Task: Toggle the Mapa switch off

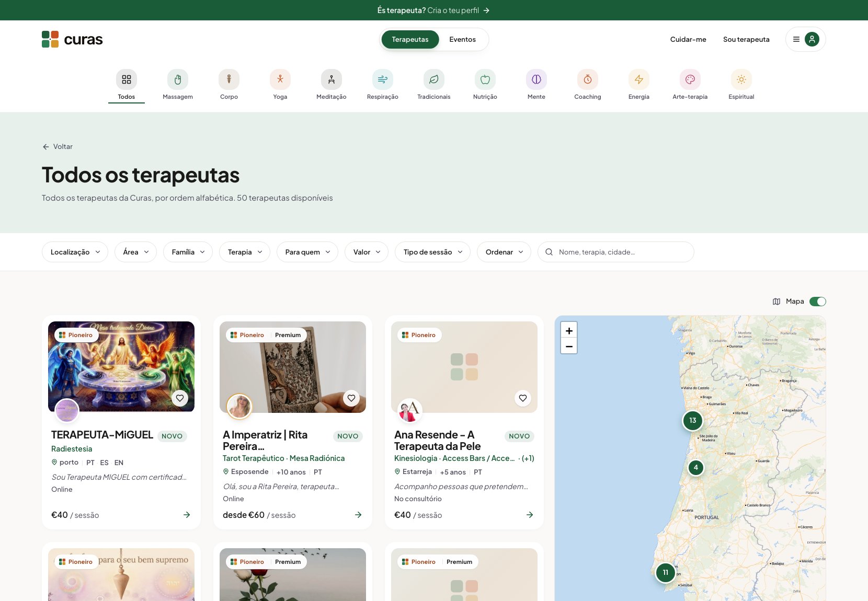Action: tap(817, 302)
